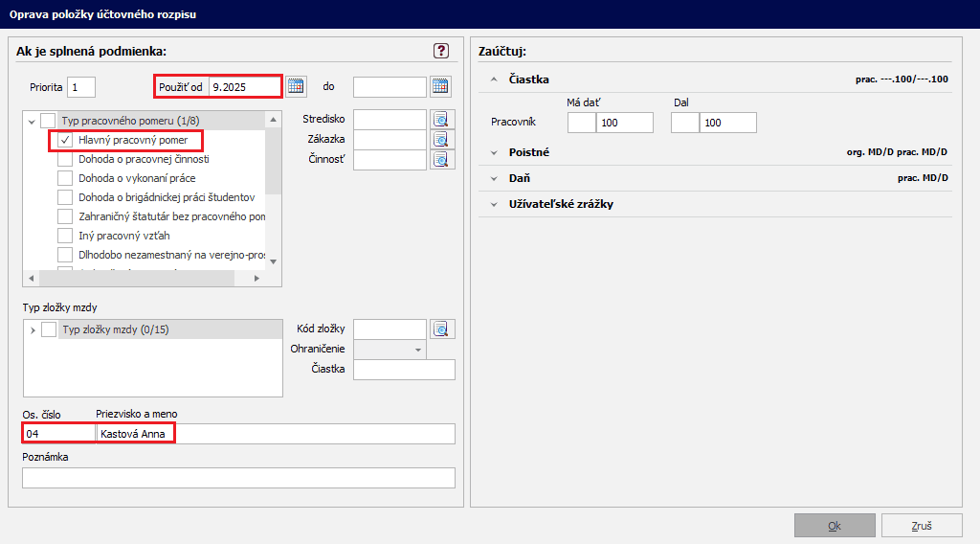Tick the Iný pracovný vzťah checkbox
The image size is (980, 544).
click(65, 235)
